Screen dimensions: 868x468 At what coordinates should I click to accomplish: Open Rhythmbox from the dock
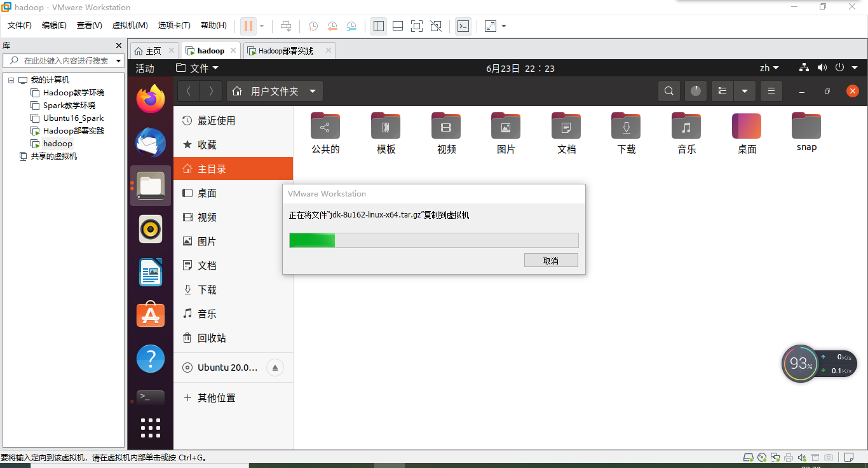(x=151, y=229)
